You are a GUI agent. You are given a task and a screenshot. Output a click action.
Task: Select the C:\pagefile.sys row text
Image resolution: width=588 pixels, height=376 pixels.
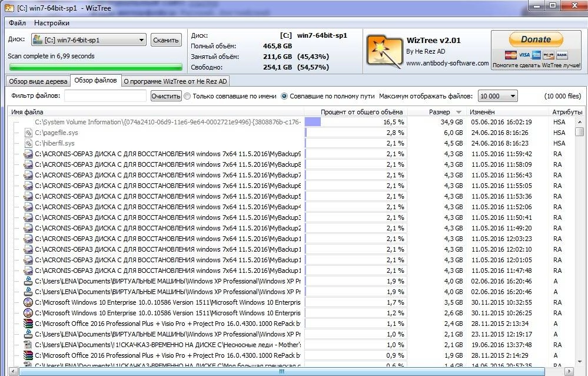(57, 133)
